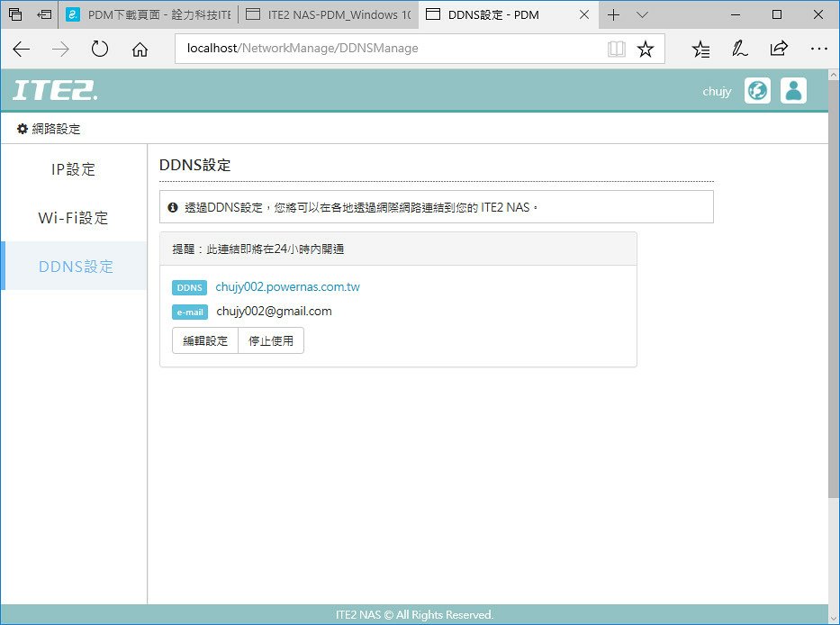The image size is (840, 625).
Task: Open the Favorites hub list
Action: click(700, 49)
